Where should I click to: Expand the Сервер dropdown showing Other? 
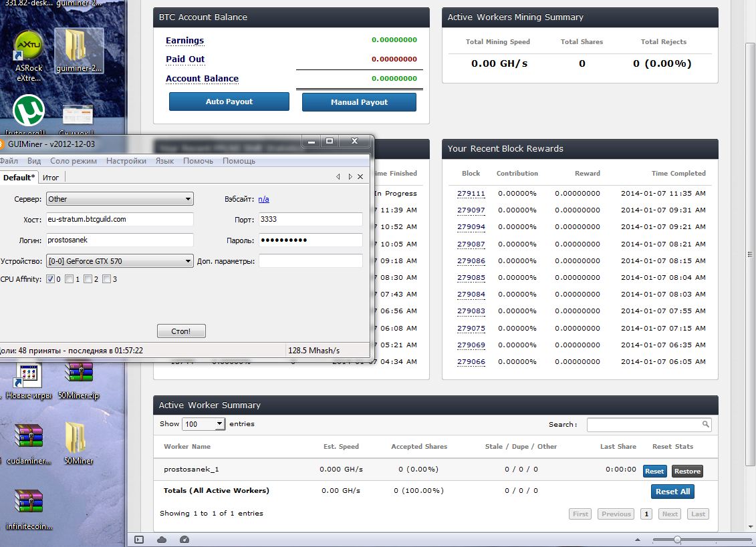tap(120, 199)
